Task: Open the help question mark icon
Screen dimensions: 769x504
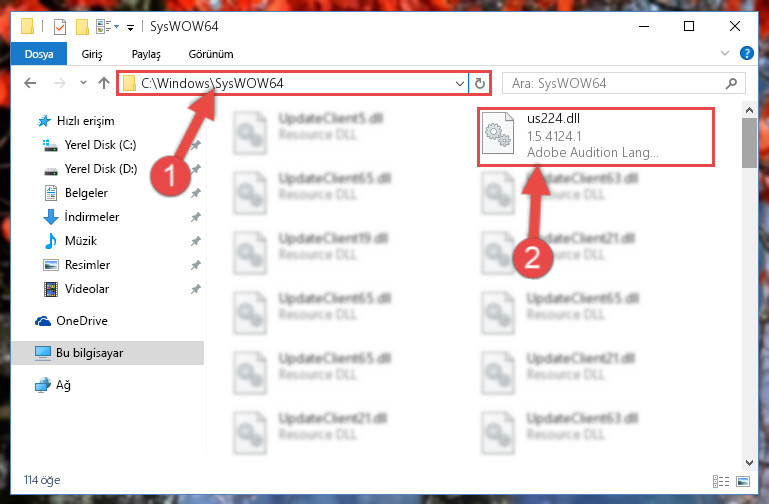Action: [746, 53]
